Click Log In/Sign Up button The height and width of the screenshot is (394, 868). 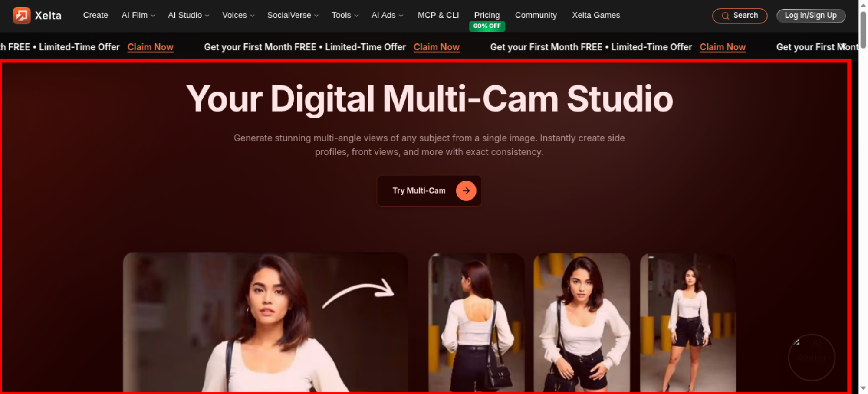(x=811, y=16)
